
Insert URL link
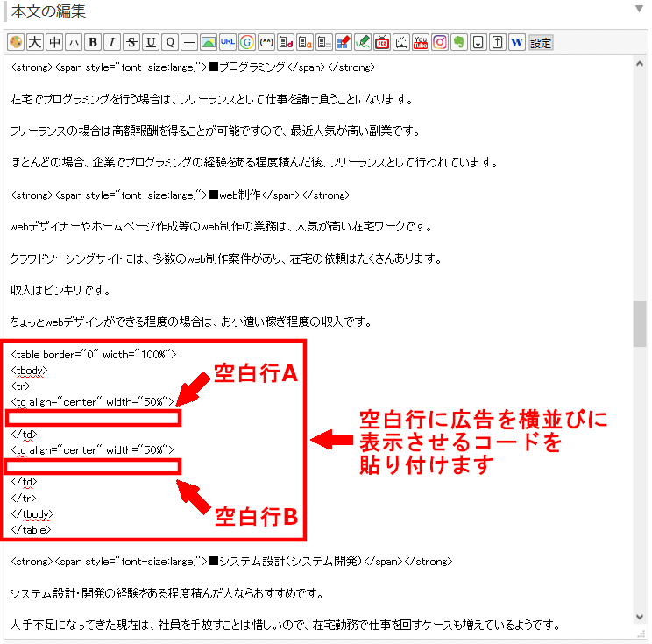point(228,42)
